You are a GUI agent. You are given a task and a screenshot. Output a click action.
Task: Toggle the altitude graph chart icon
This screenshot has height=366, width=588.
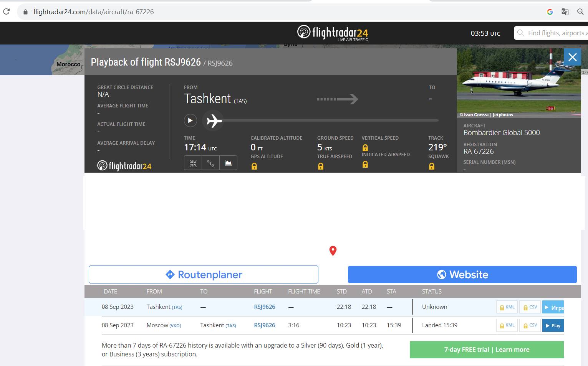[x=228, y=163]
